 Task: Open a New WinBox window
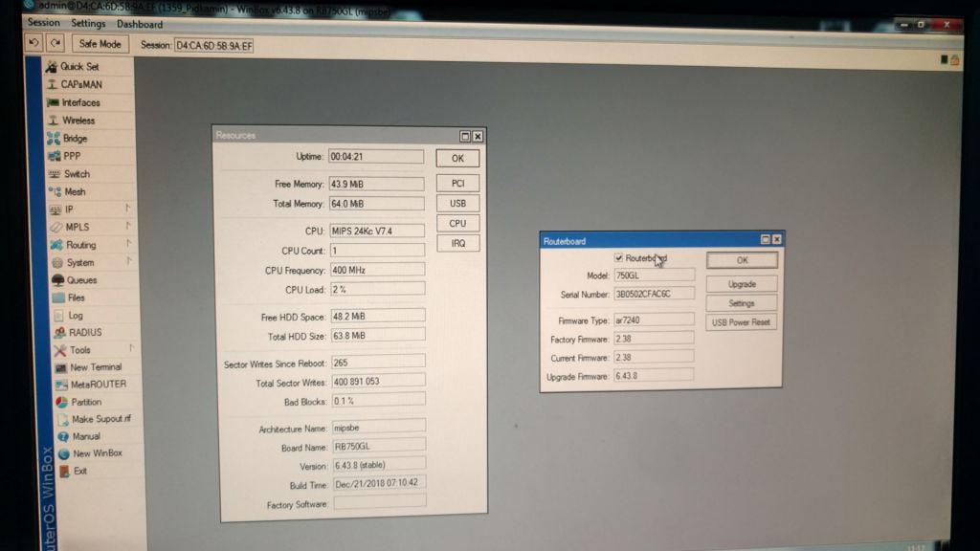97,453
